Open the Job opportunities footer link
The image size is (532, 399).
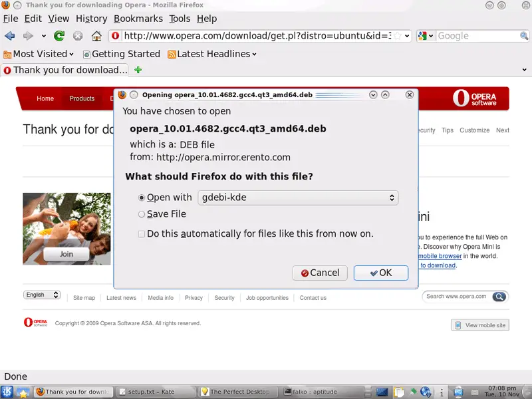pyautogui.click(x=267, y=298)
